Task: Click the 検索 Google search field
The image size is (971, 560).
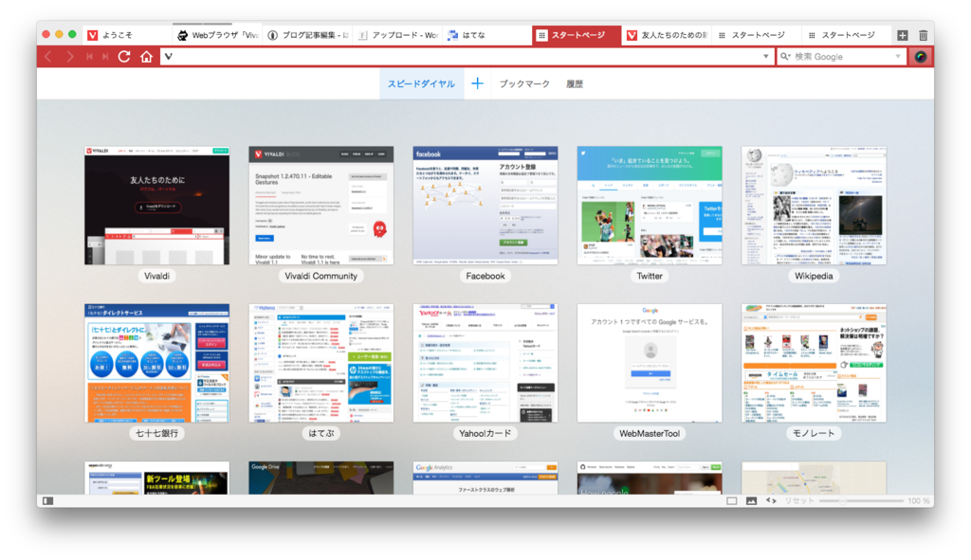Action: point(842,57)
